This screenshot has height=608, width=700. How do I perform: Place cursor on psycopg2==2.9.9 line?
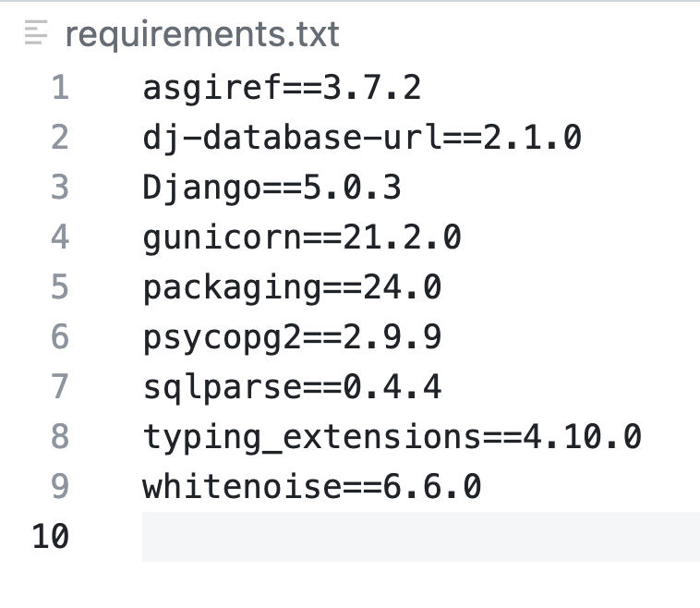click(292, 337)
